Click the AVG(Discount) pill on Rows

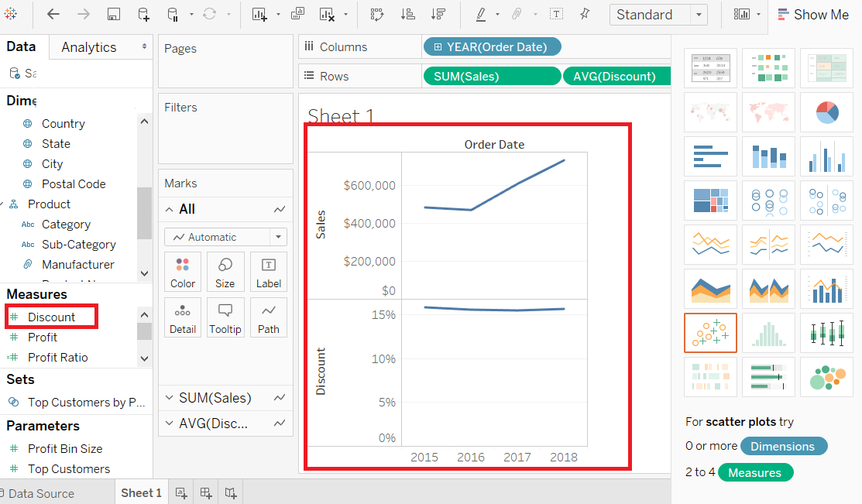pos(616,77)
